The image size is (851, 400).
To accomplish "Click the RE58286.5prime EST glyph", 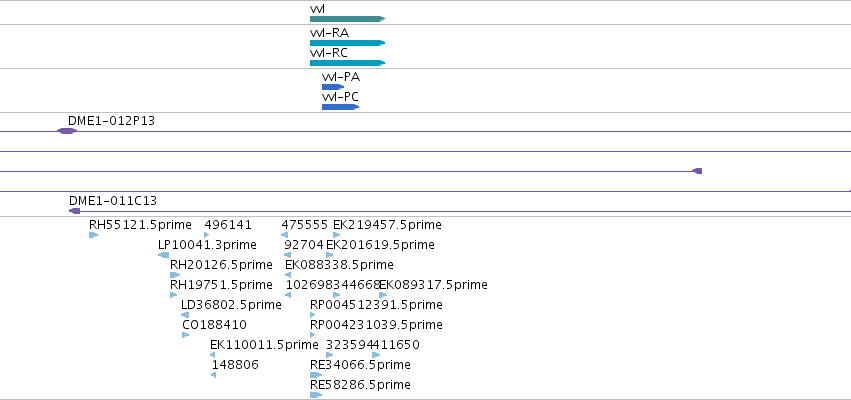I will click(316, 395).
